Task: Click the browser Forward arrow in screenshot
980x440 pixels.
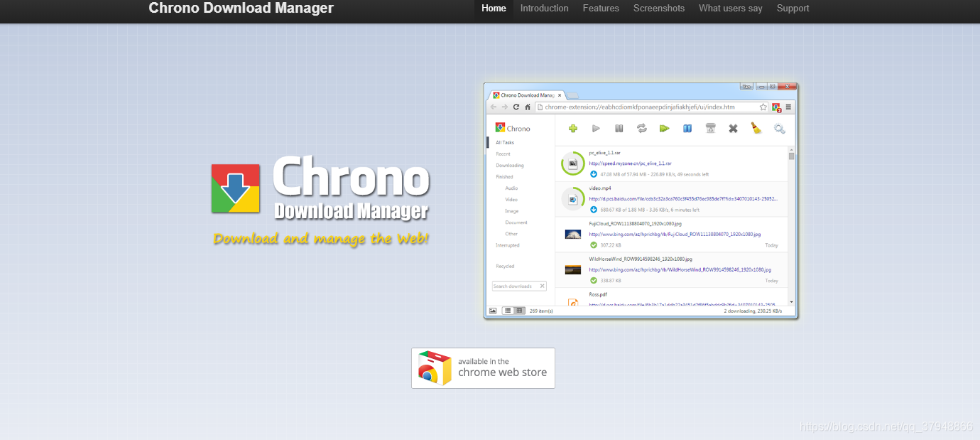Action: click(x=505, y=107)
